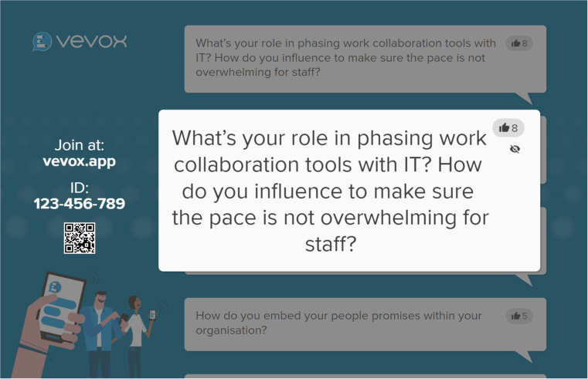This screenshot has height=379, width=588.
Task: Click the 'ID:' label above the session number
Action: 80,188
